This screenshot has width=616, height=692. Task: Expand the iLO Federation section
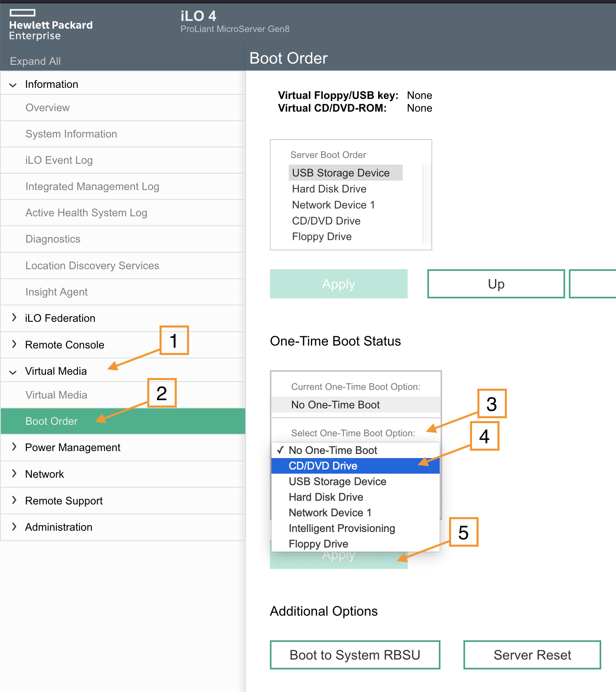(14, 318)
